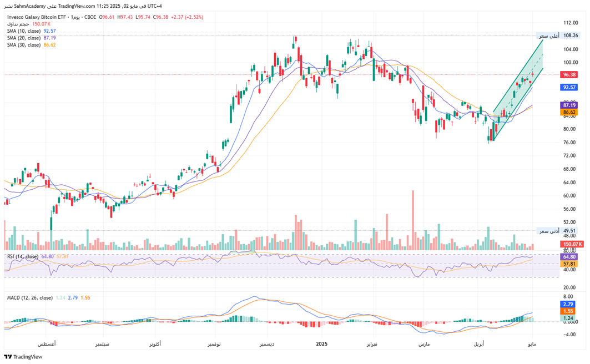Screen dimensions: 590x364
Task: Click the 112.00 price axis label
Action: click(571, 23)
